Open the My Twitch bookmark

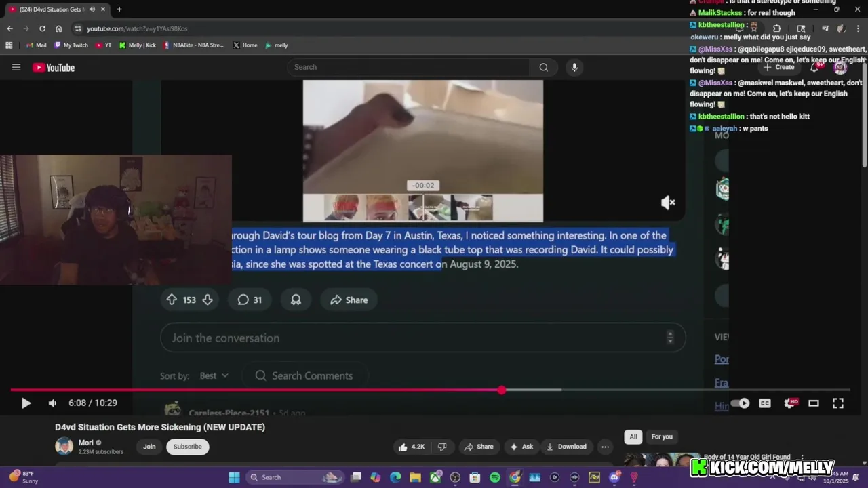click(71, 45)
